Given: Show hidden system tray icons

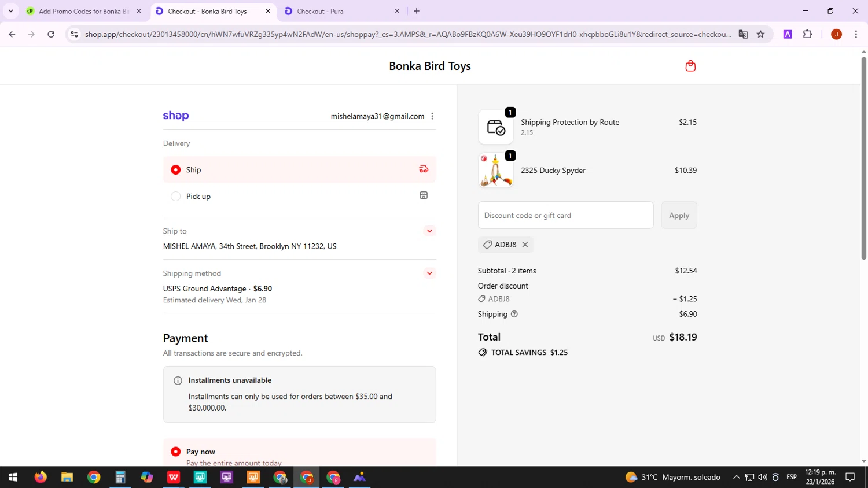Looking at the screenshot, I should tap(736, 477).
